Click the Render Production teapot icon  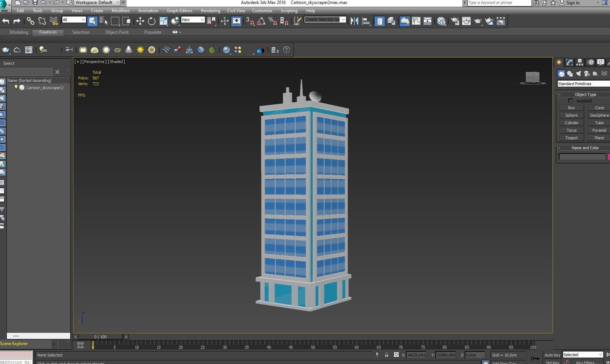(x=478, y=21)
